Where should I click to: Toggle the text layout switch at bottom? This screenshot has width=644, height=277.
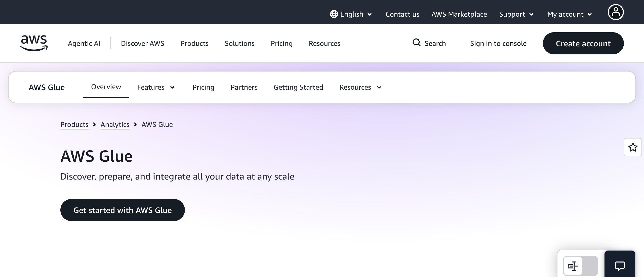580,266
